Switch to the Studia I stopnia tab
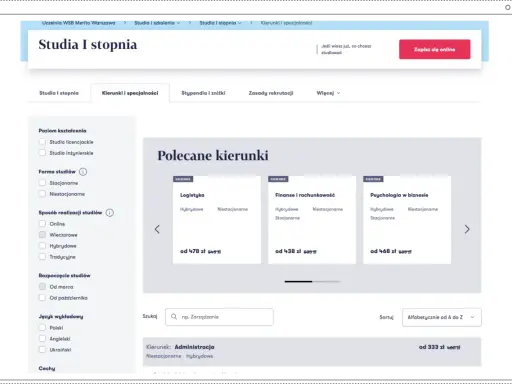 [59, 93]
